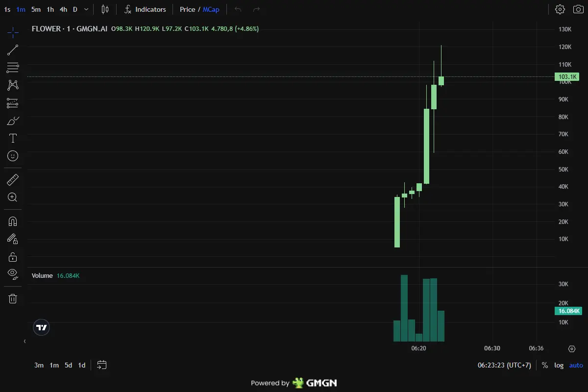Click the 50K price axis label
This screenshot has height=392, width=588.
(563, 170)
